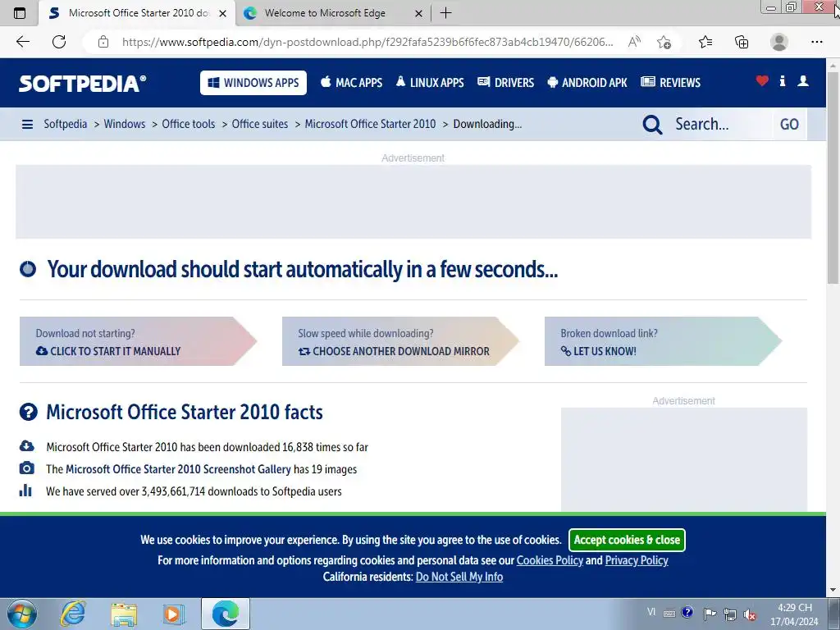This screenshot has width=840, height=630.
Task: Reload the page with refresh icon
Action: (x=59, y=42)
